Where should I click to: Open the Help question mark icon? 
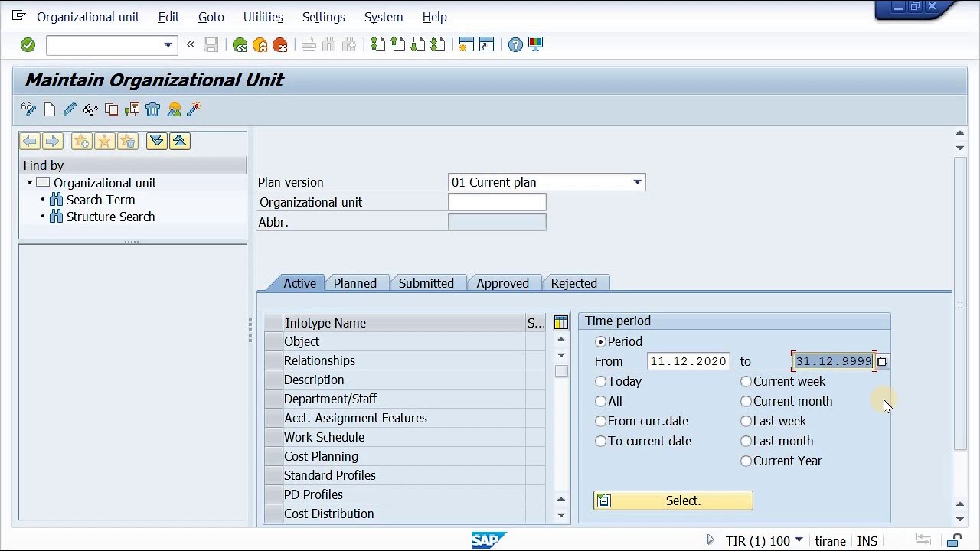point(515,45)
